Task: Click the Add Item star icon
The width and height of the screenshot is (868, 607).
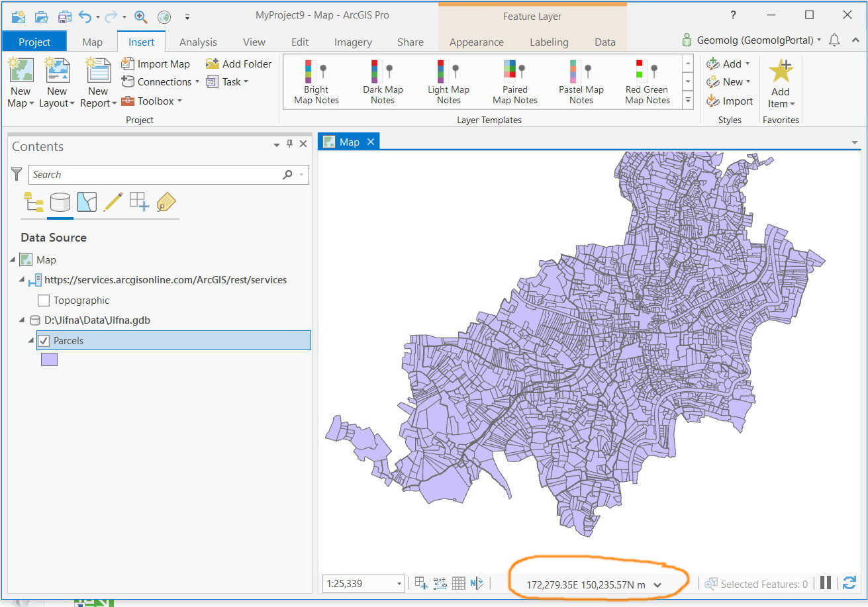Action: pos(780,71)
